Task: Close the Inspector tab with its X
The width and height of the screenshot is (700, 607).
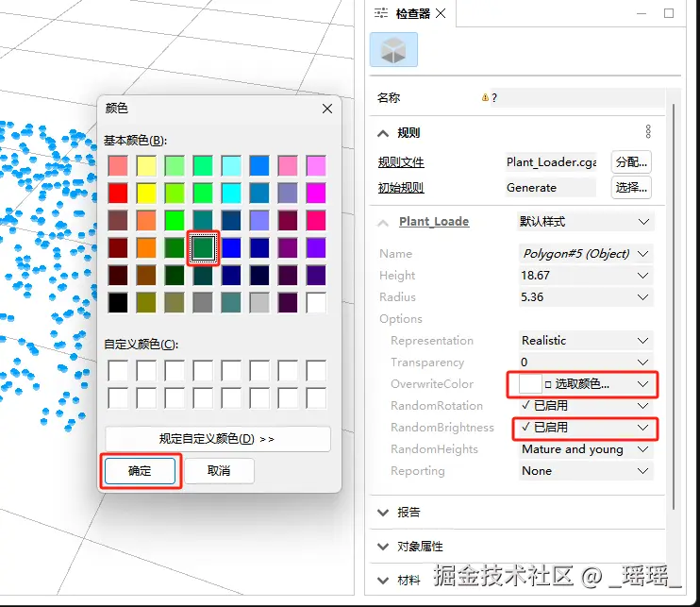Action: 441,13
